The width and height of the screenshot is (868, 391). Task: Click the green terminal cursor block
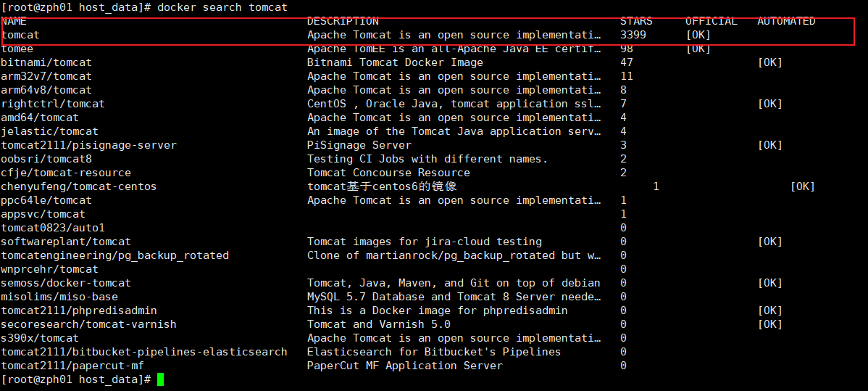(161, 379)
